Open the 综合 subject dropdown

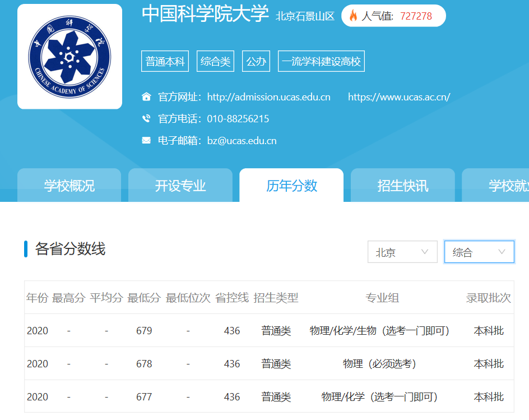pyautogui.click(x=479, y=252)
